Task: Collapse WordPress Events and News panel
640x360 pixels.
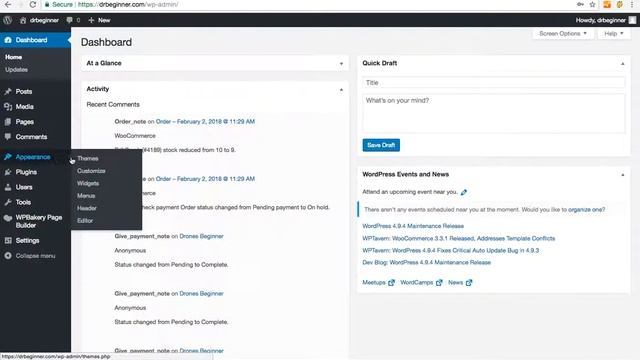Action: point(622,175)
